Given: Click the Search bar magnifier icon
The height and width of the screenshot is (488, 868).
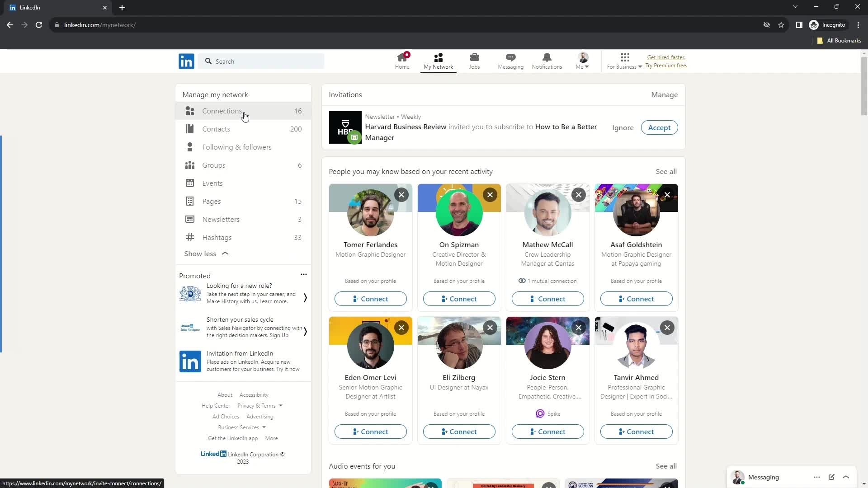Looking at the screenshot, I should [208, 61].
